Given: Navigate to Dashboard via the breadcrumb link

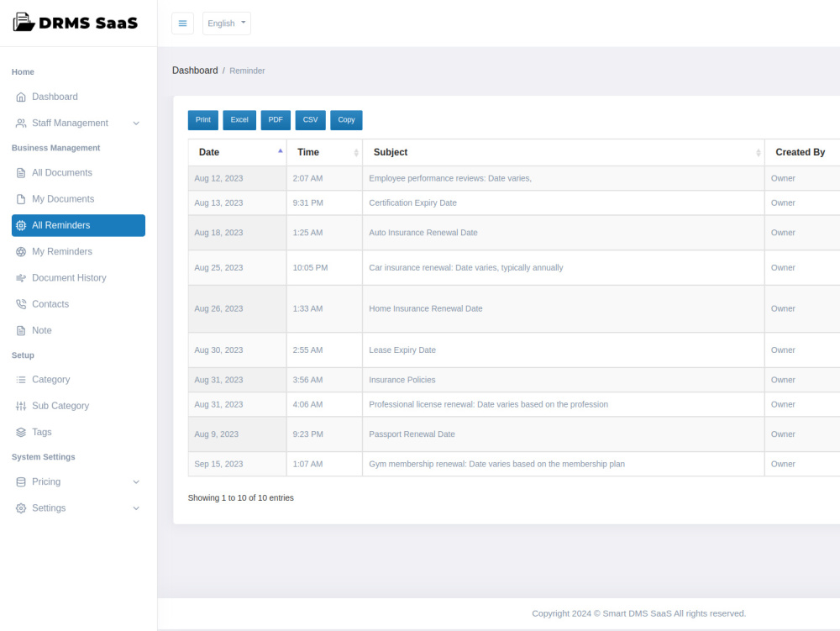Looking at the screenshot, I should (195, 70).
